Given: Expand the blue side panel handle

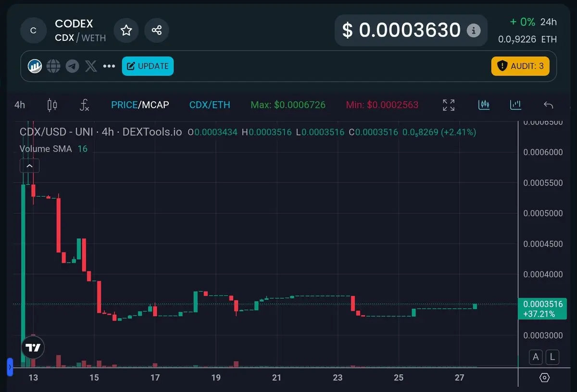Looking at the screenshot, I should click(10, 367).
